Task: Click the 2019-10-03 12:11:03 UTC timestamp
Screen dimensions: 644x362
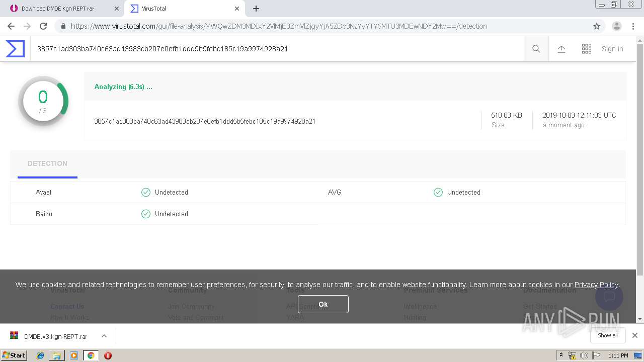Action: click(x=579, y=115)
